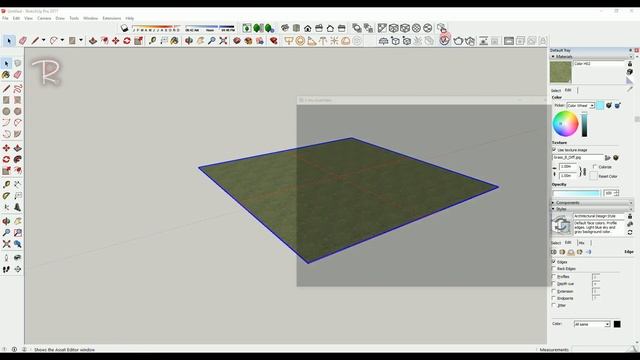This screenshot has width=640, height=360.
Task: Select Zoom Extents in left toolbar
Action: (x=6, y=244)
